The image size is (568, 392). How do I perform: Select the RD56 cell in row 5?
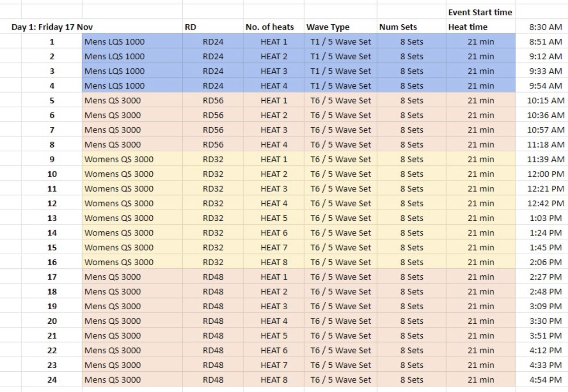click(213, 101)
